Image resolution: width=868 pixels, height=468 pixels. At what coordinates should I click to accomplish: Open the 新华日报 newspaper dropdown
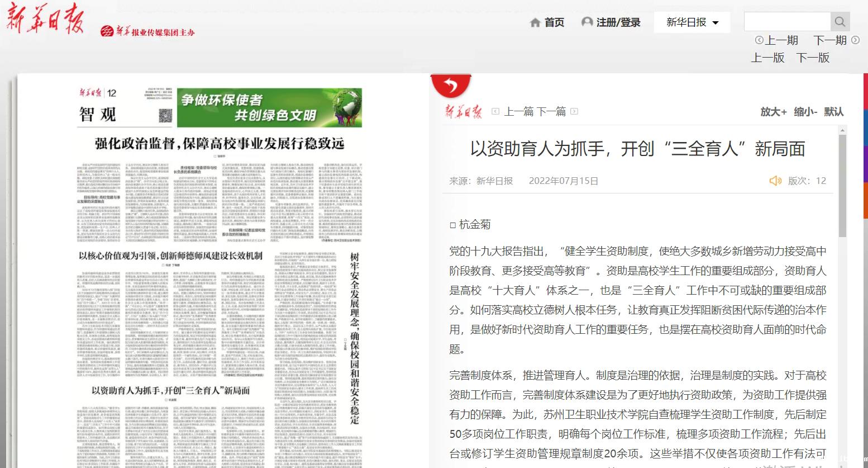pos(691,22)
